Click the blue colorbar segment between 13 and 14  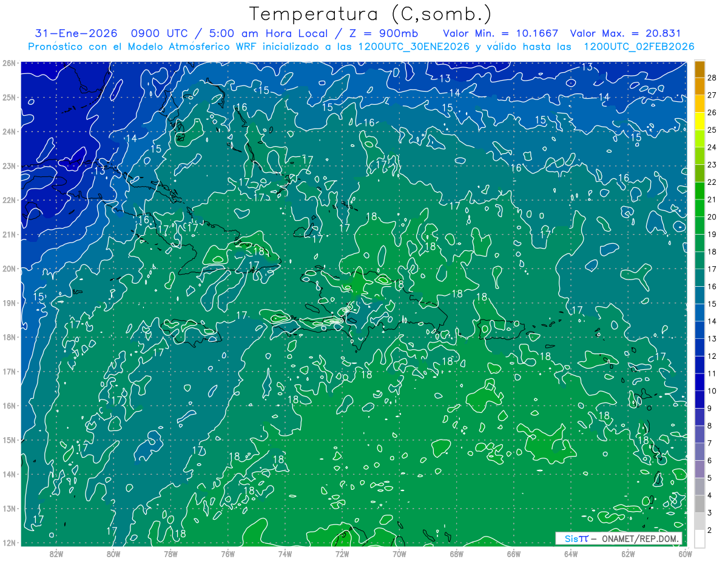pos(699,330)
